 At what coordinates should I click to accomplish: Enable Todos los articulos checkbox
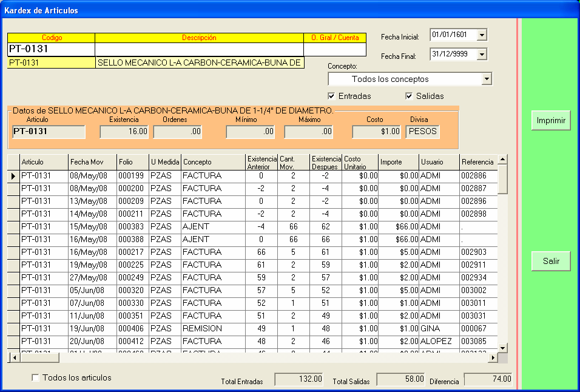[35, 377]
